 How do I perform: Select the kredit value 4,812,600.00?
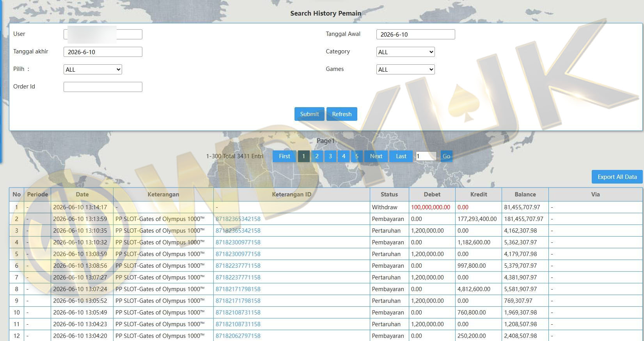pos(474,289)
